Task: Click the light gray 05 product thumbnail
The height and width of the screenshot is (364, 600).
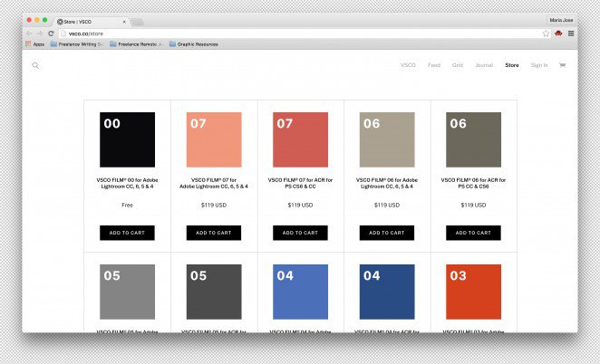Action: 128,292
